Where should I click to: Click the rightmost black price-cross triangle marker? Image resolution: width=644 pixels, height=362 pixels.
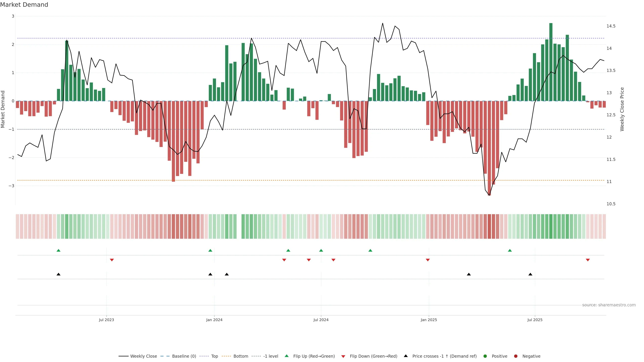click(530, 274)
